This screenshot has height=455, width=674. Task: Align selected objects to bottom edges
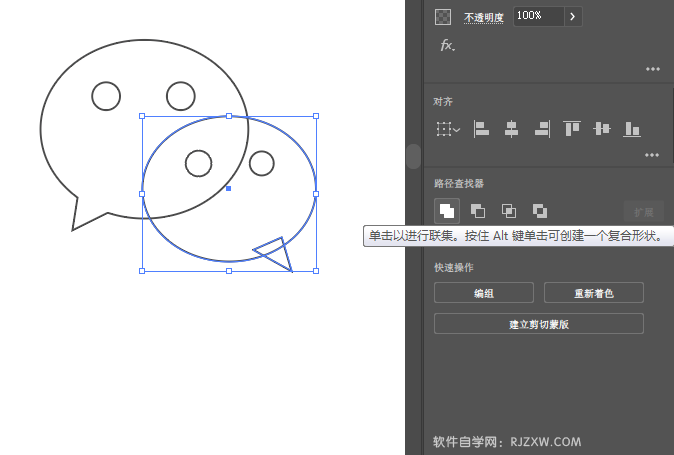point(632,129)
